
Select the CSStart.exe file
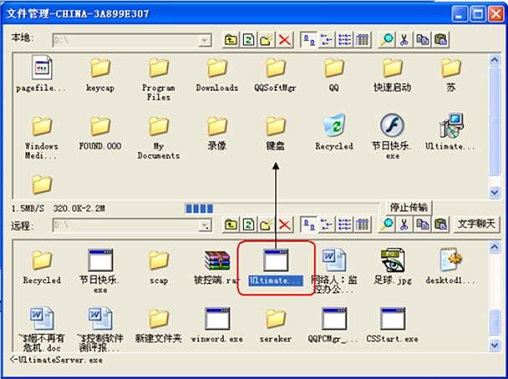click(392, 325)
